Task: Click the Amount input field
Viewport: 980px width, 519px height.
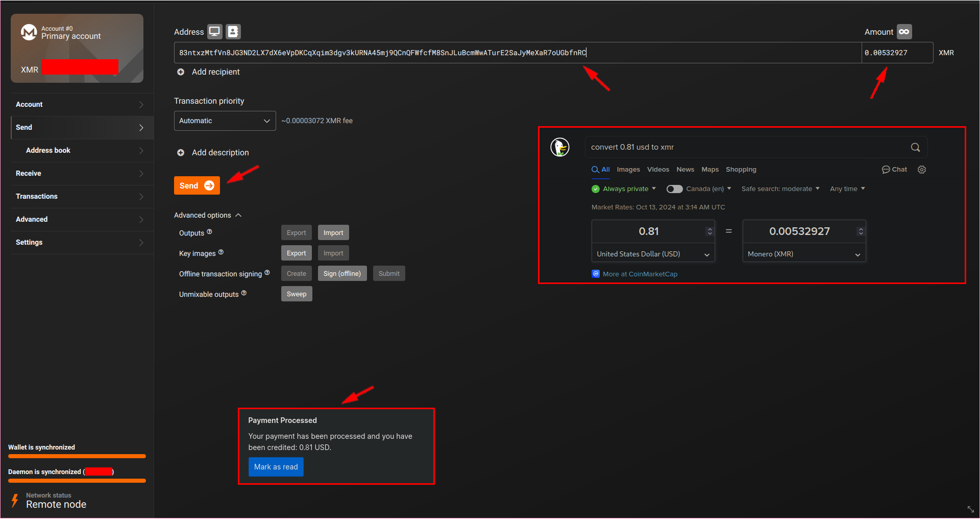Action: coord(897,53)
